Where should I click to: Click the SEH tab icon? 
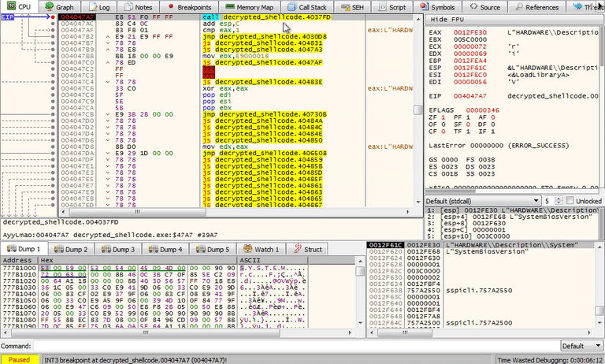[x=347, y=7]
